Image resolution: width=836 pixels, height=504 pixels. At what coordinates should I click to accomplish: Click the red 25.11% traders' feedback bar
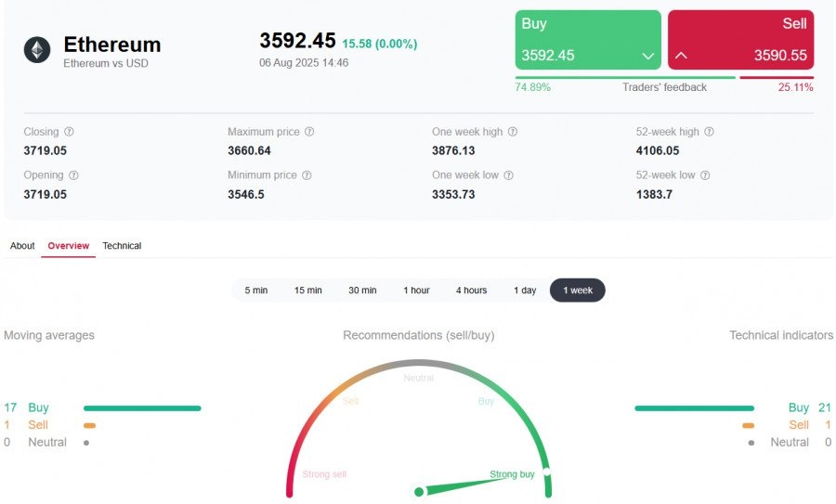(777, 78)
